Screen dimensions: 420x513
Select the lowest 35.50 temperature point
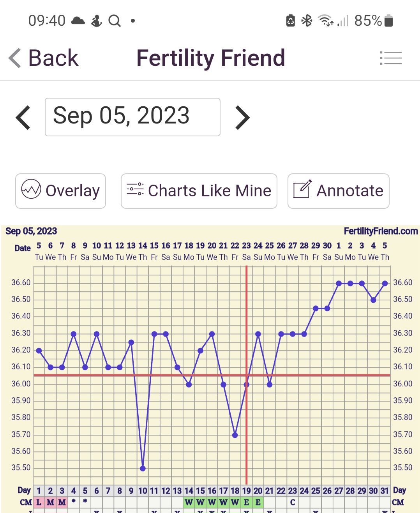click(143, 468)
